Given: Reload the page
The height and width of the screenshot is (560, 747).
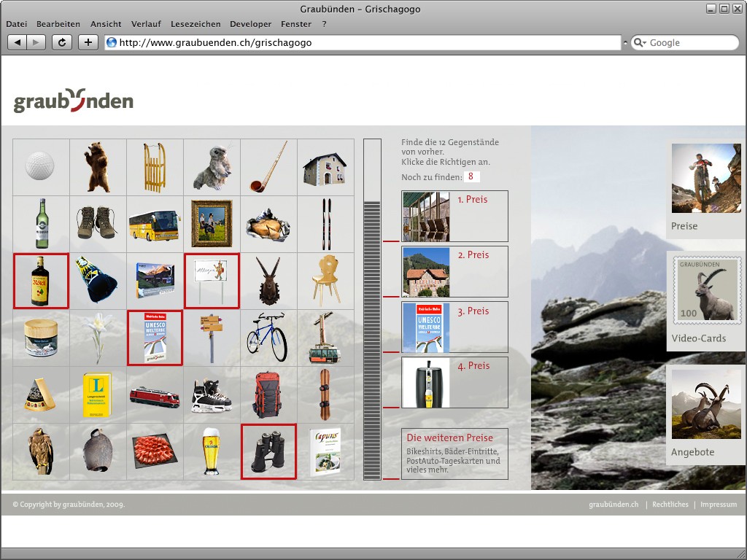Looking at the screenshot, I should click(62, 42).
